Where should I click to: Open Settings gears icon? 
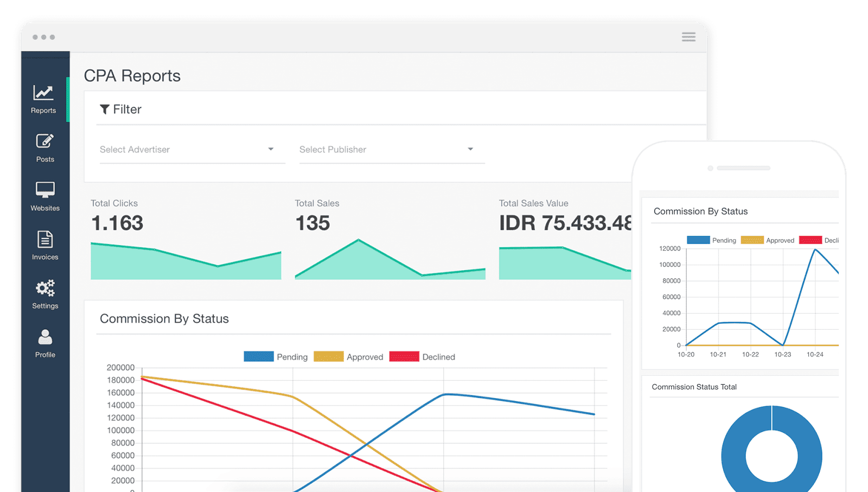click(x=45, y=288)
